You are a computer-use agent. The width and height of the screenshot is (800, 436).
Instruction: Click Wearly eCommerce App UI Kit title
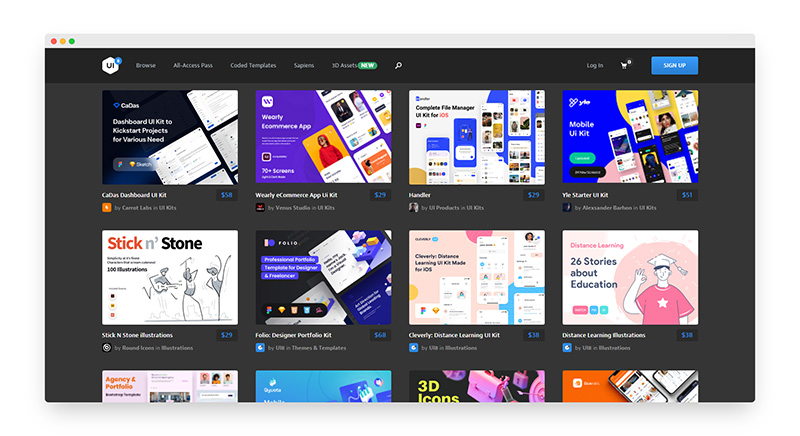point(296,195)
